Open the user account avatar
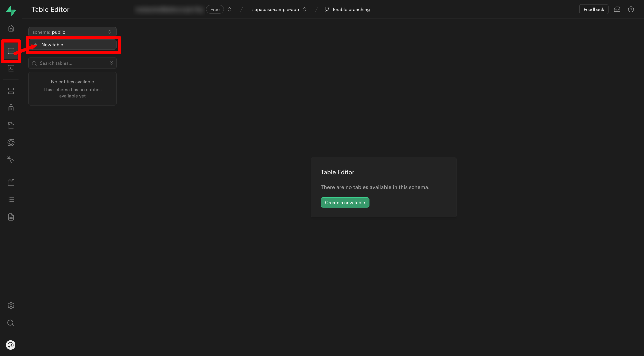The height and width of the screenshot is (356, 644). tap(11, 345)
